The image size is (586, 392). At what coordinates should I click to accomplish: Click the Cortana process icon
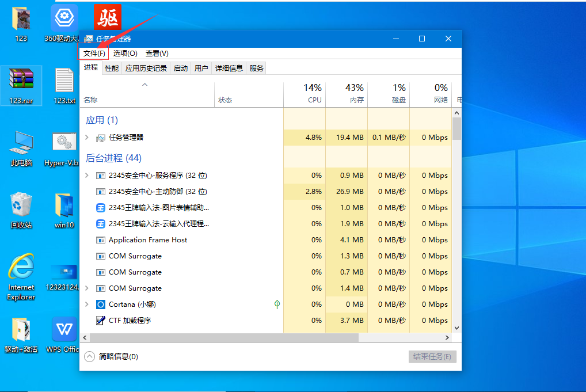100,305
